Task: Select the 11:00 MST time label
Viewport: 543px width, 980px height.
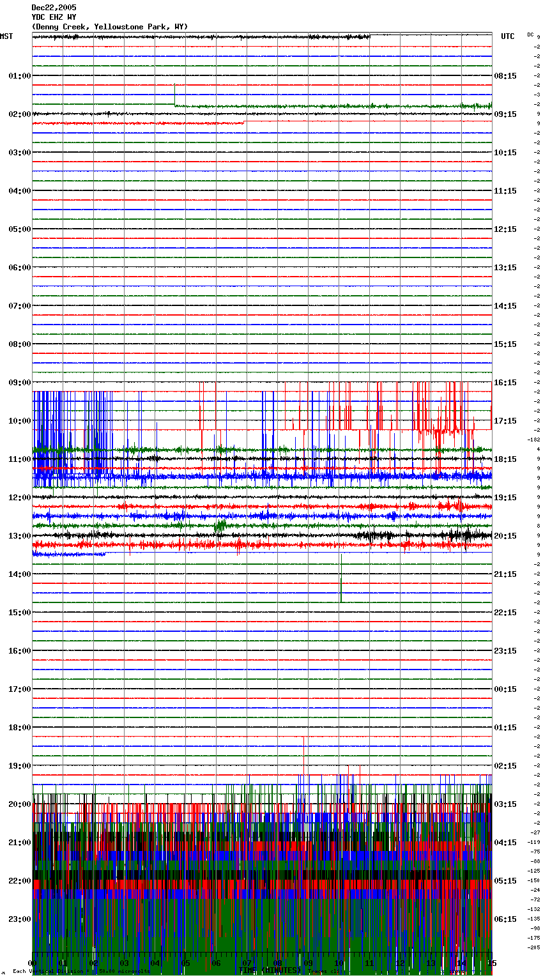Action: (x=20, y=459)
